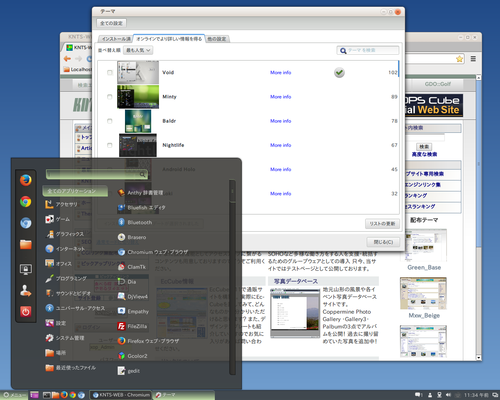
Task: Click 高度な検索 link in Chromium page
Action: [424, 154]
